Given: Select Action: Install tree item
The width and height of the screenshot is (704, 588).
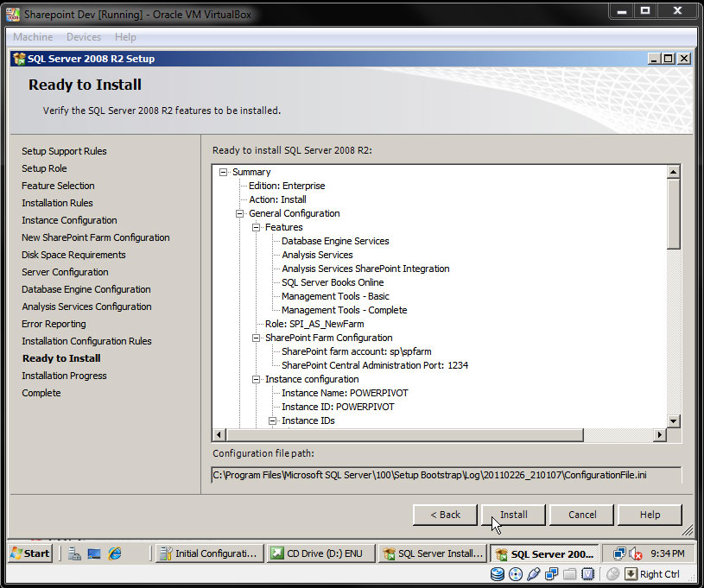Looking at the screenshot, I should point(277,199).
